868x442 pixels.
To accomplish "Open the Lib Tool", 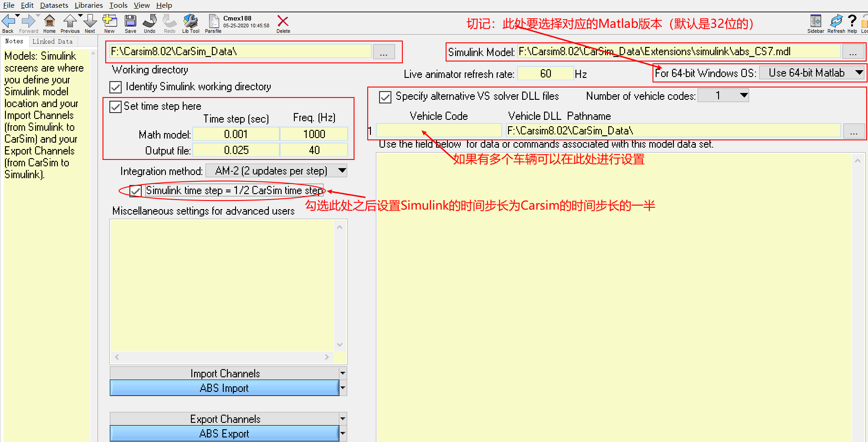I will tap(190, 21).
